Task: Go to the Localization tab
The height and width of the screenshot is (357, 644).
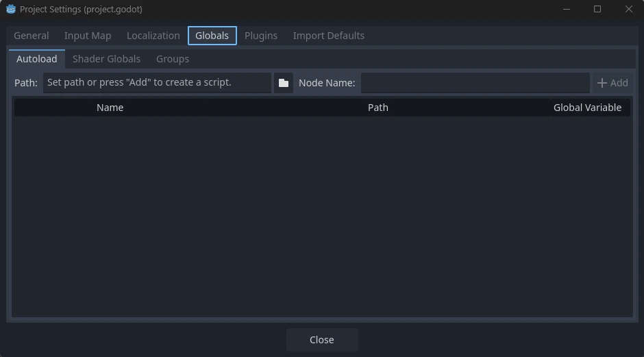Action: click(x=153, y=36)
